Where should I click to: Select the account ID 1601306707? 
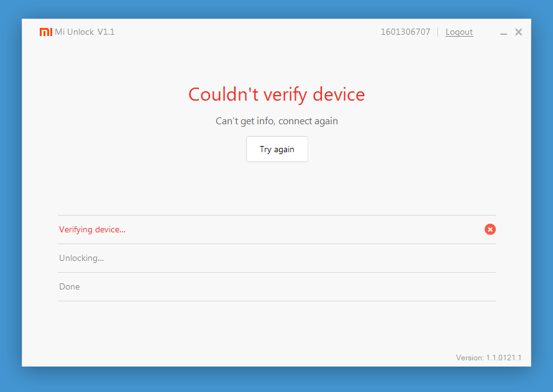405,32
